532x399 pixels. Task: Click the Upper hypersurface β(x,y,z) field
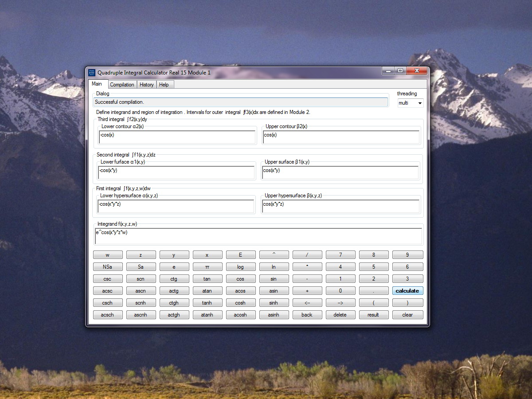pos(340,207)
